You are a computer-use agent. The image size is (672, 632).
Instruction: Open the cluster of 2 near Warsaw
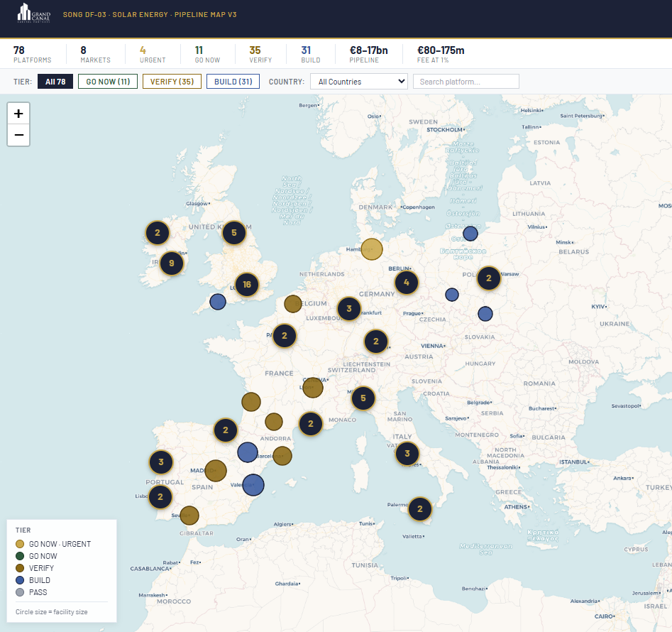(x=489, y=278)
